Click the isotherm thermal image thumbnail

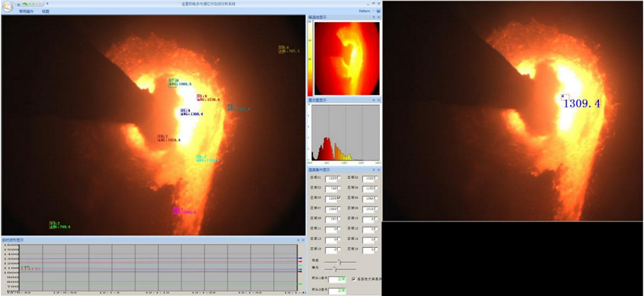(x=344, y=58)
